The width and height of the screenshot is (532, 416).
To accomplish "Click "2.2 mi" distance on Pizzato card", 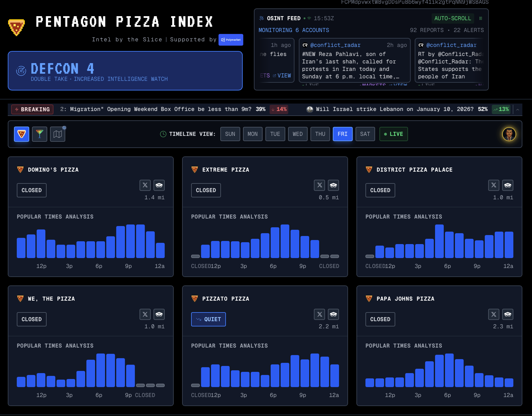I will coord(329,326).
